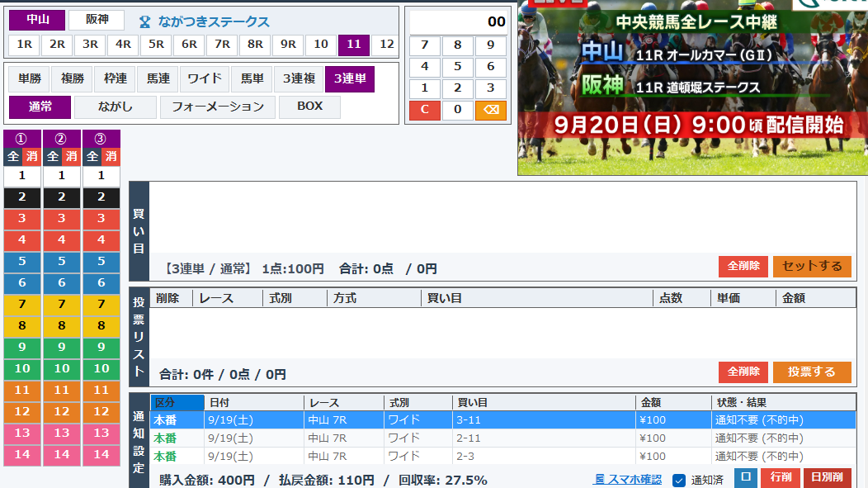
Task: Click the 行削 row delete button
Action: click(x=781, y=477)
